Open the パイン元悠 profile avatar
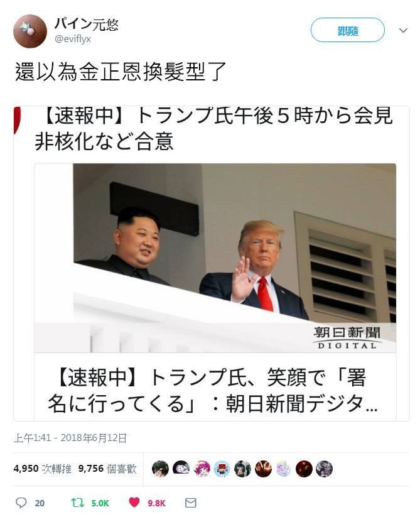Image resolution: width=420 pixels, height=517 pixels. (30, 31)
